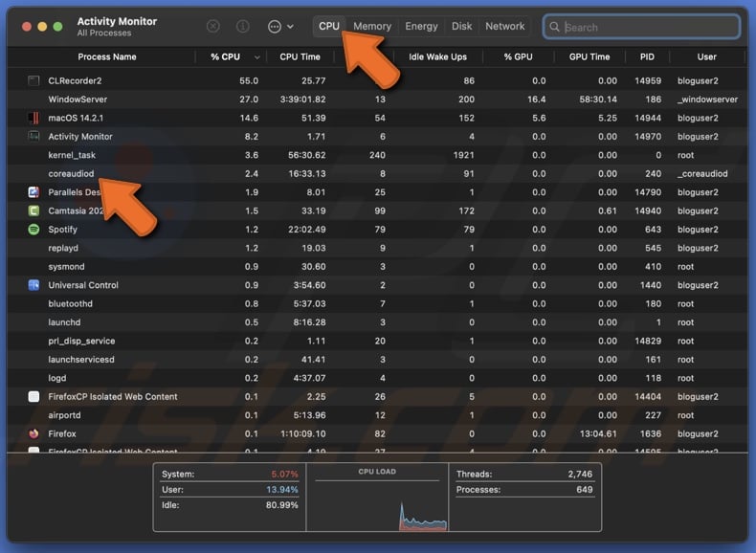The image size is (756, 553).
Task: Click the _windowserver user cell
Action: 707,100
